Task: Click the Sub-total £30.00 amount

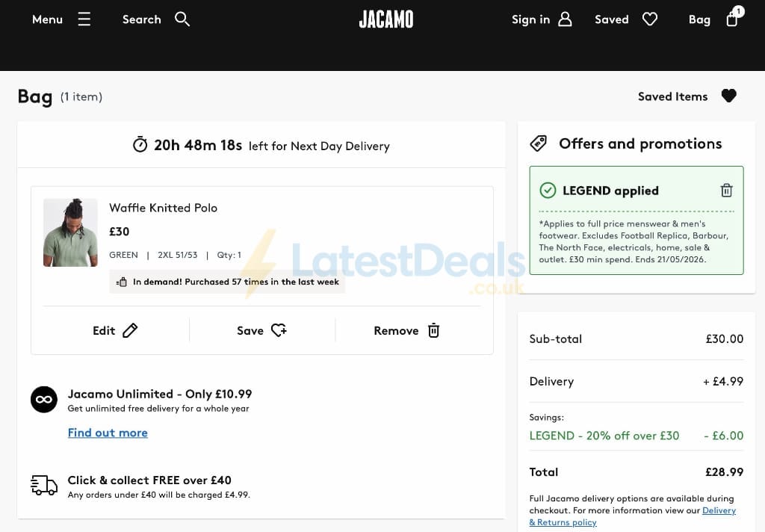Action: [x=725, y=338]
